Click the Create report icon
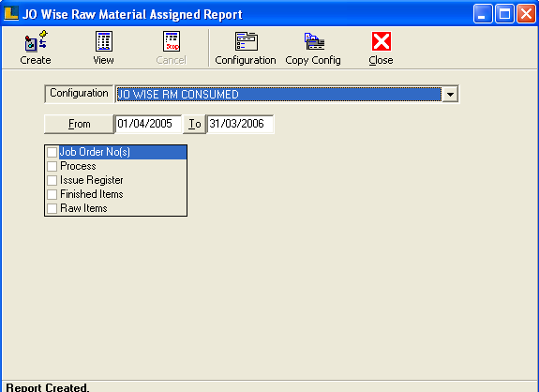The height and width of the screenshot is (392, 539). (x=36, y=41)
